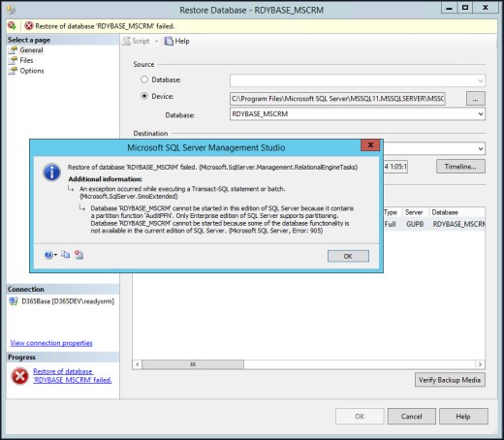Click the blue information icon
504x440 pixels.
pyautogui.click(x=51, y=173)
